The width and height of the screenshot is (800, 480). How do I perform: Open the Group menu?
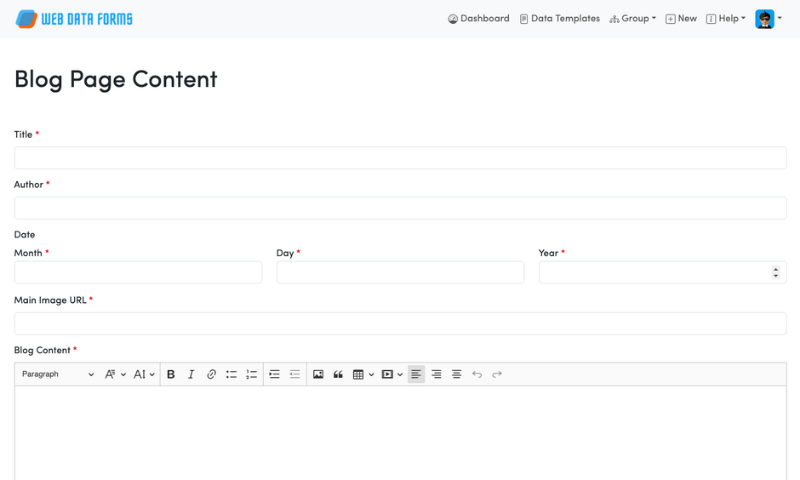633,18
